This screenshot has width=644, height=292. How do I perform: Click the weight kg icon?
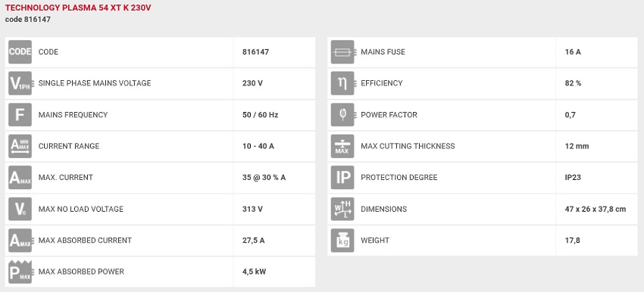(342, 241)
